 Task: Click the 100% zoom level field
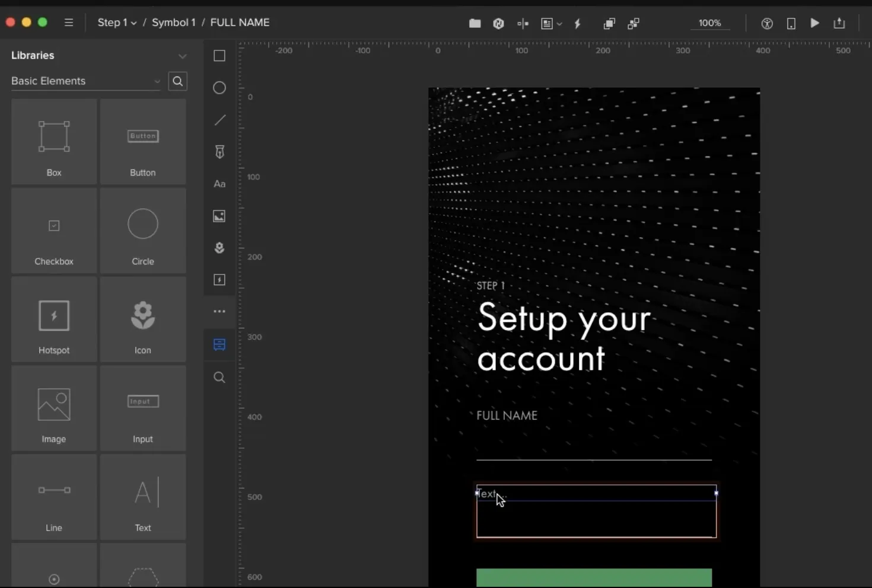tap(709, 23)
